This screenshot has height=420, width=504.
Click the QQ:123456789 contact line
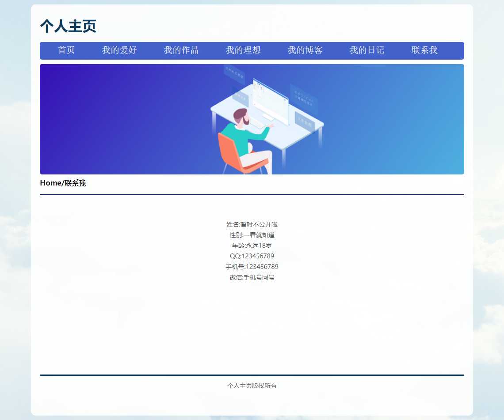[252, 256]
